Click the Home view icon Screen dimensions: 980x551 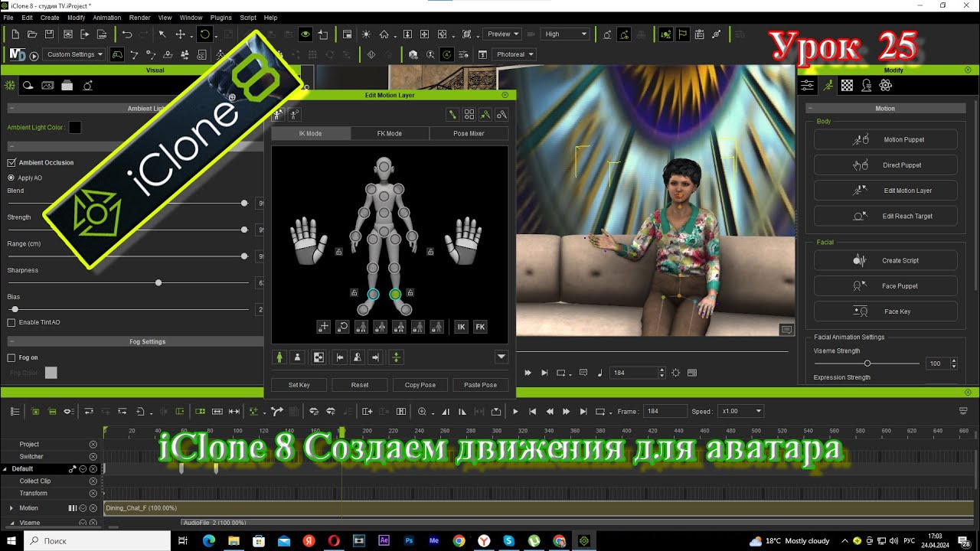pyautogui.click(x=384, y=34)
